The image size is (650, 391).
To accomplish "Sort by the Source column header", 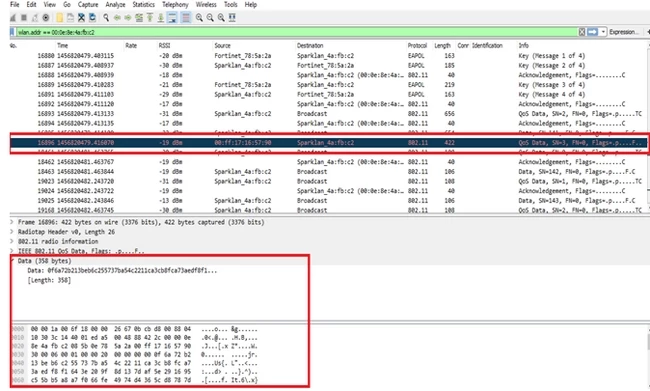I will click(x=223, y=46).
